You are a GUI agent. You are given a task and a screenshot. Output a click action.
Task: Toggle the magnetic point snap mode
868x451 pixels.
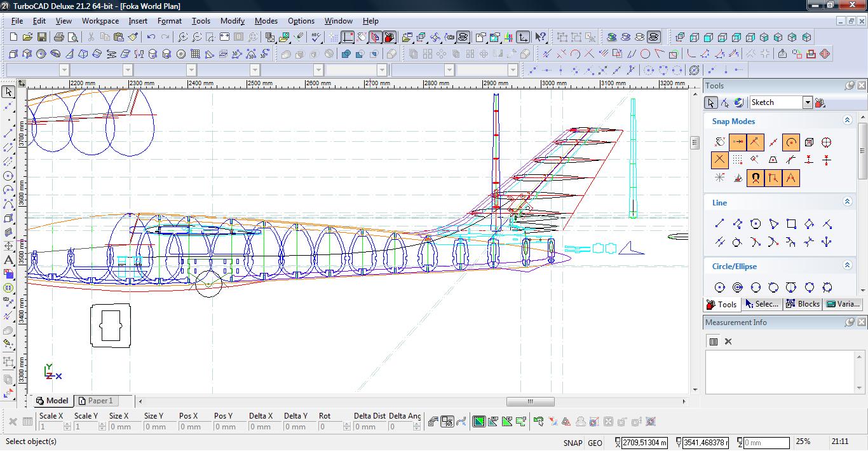(x=755, y=178)
